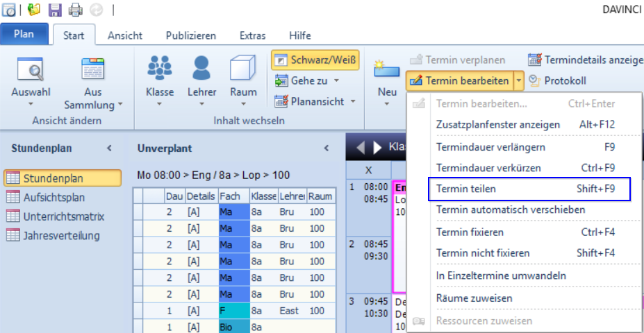Image resolution: width=644 pixels, height=333 pixels.
Task: Click the Fach column header
Action: (234, 196)
